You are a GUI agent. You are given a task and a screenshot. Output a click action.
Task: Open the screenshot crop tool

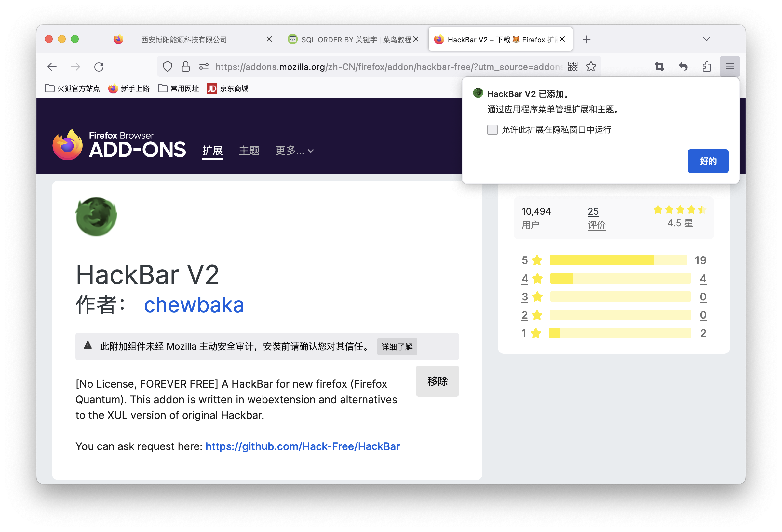pos(659,67)
